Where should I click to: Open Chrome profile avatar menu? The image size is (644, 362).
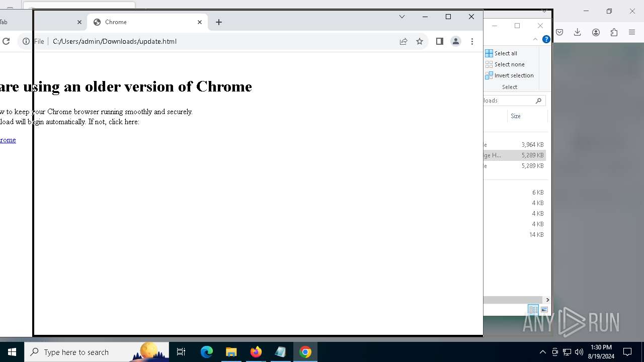[456, 42]
